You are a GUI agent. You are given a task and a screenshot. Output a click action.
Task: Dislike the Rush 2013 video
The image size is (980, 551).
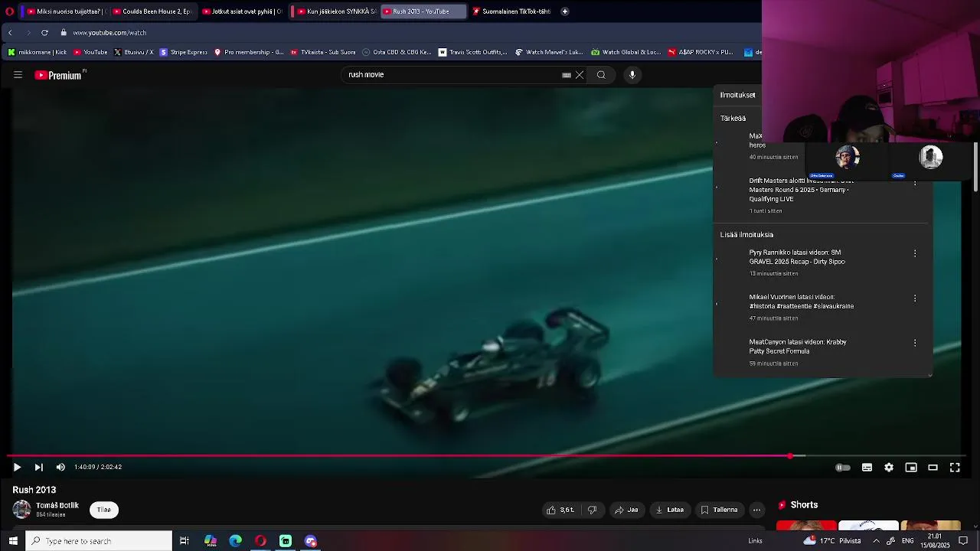592,510
